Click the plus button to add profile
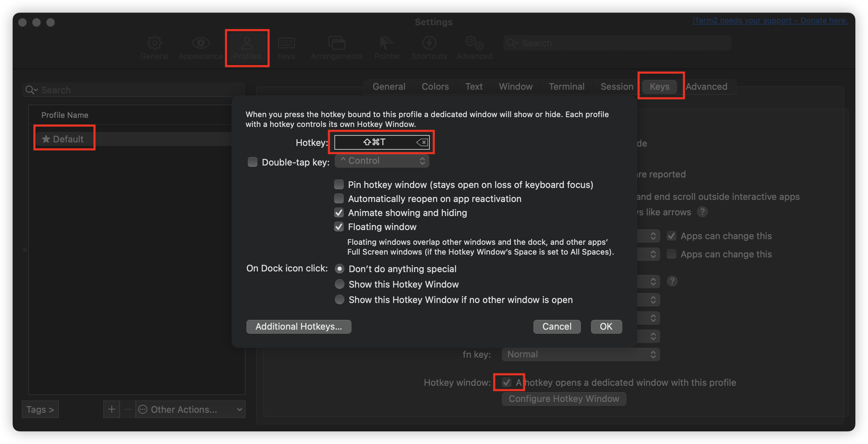Image resolution: width=868 pixels, height=444 pixels. [112, 409]
